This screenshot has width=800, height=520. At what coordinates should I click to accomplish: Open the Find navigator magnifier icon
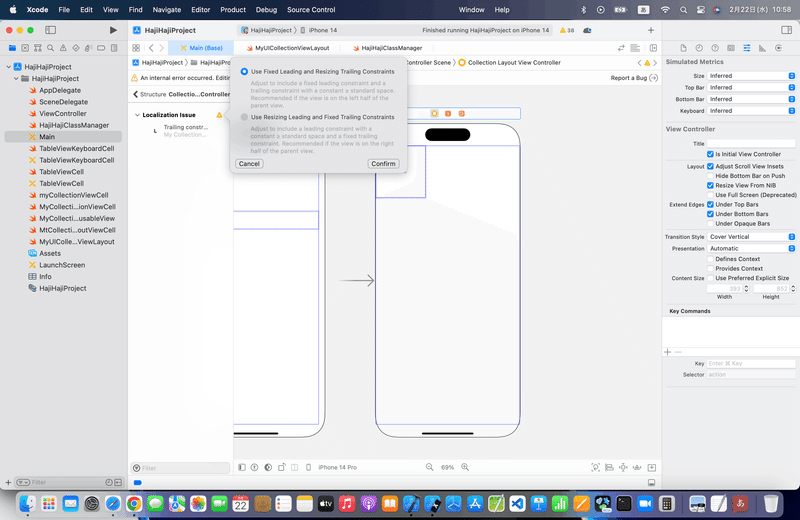[x=51, y=48]
